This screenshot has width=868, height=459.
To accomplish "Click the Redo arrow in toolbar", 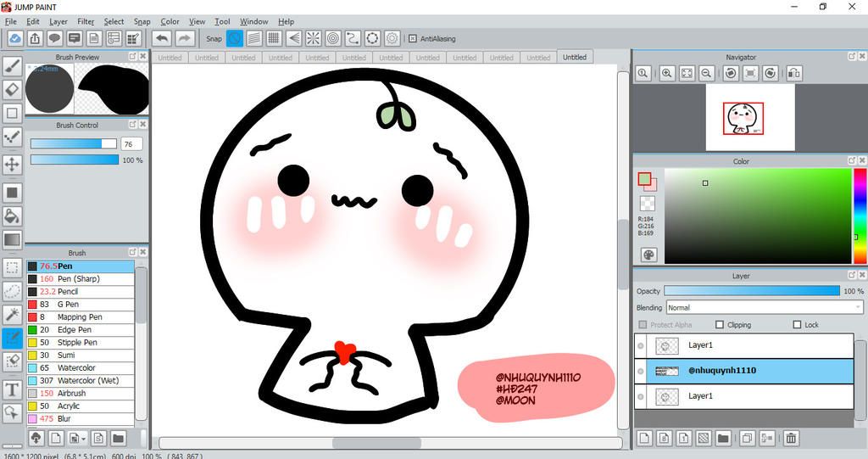I will (185, 39).
